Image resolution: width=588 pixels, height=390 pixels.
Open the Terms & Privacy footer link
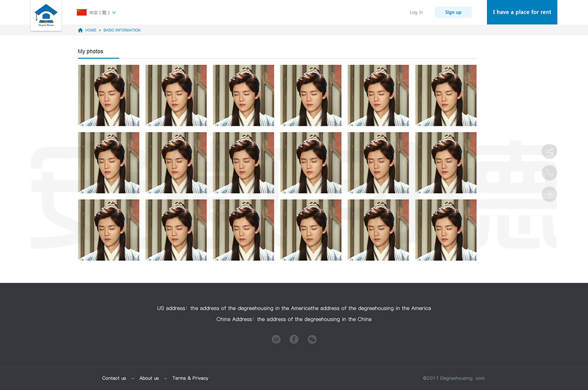pos(190,378)
